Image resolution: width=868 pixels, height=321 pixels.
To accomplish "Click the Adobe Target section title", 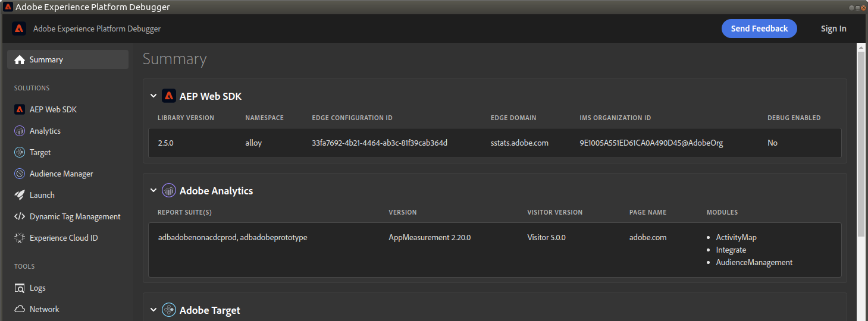I will (209, 310).
